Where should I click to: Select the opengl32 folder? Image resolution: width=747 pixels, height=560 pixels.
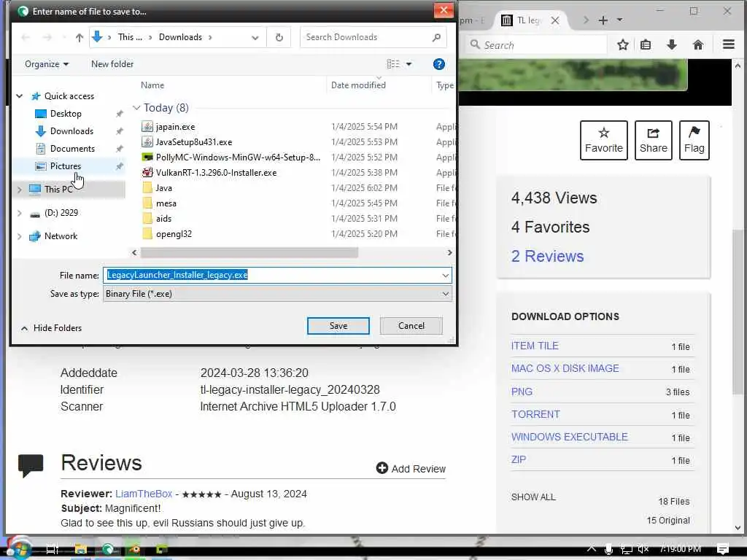[174, 234]
